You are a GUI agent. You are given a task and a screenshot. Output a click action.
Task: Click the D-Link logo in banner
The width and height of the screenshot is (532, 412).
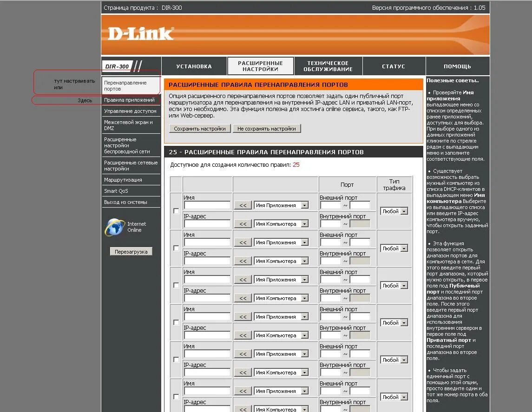tap(141, 33)
